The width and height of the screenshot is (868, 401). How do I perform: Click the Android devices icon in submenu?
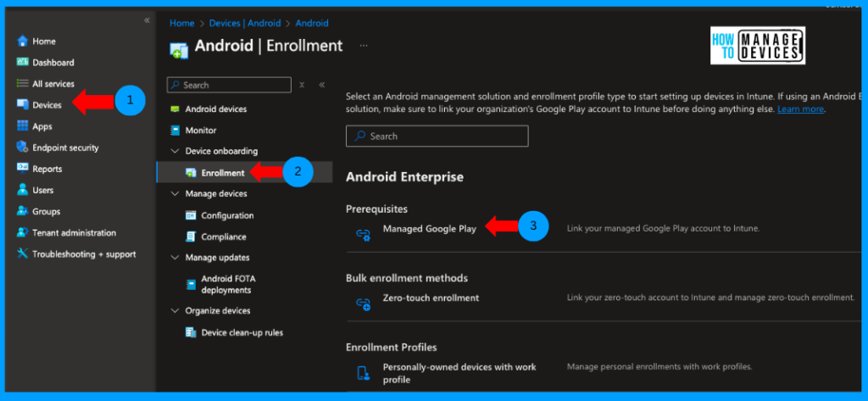pos(175,109)
